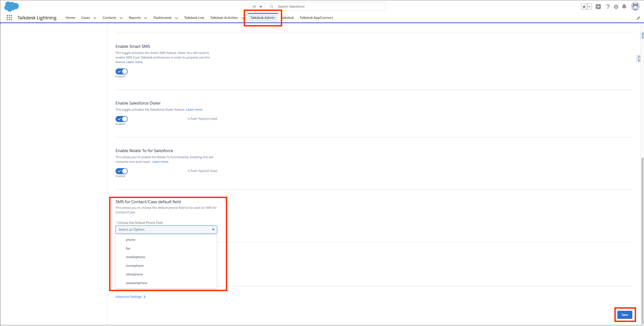Open the Notifications bell icon

[624, 7]
